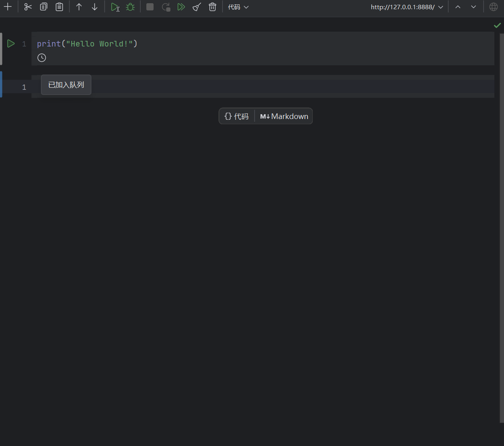Add a new cell with the plus icon

[8, 7]
